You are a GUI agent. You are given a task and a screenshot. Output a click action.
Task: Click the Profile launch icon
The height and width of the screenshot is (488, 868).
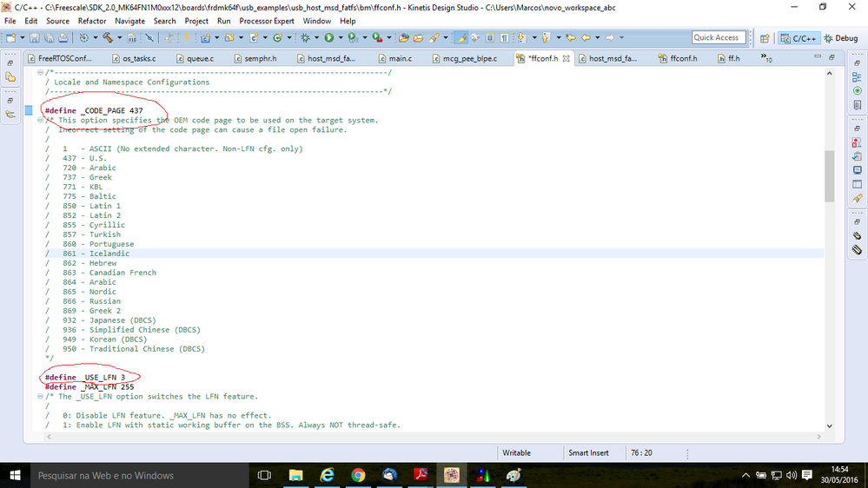pyautogui.click(x=353, y=37)
